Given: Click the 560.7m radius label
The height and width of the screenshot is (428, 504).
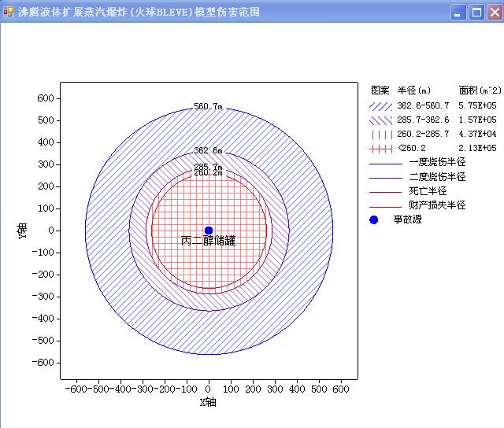Looking at the screenshot, I should [x=208, y=106].
